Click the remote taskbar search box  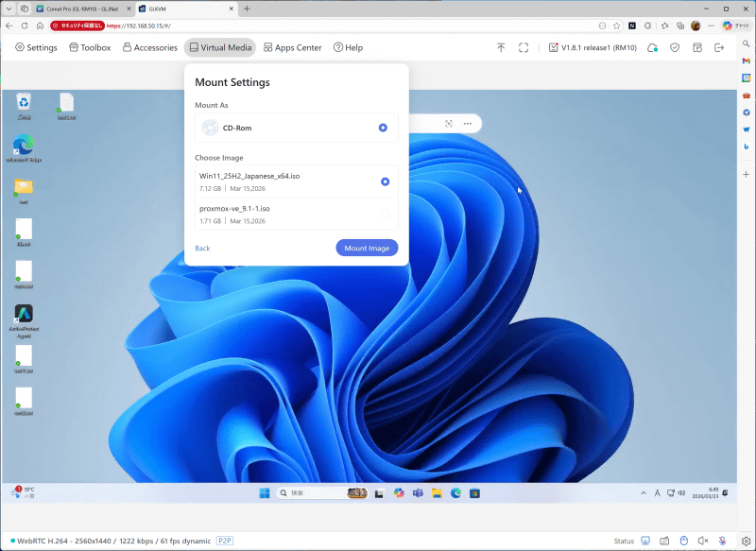click(322, 492)
